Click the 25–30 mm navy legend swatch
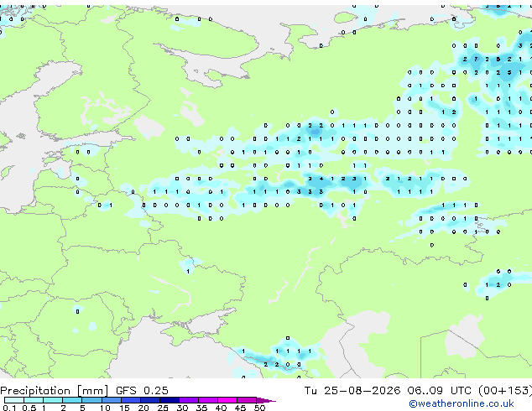 (x=169, y=400)
